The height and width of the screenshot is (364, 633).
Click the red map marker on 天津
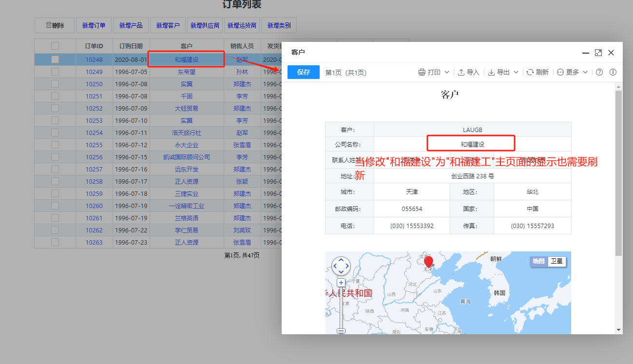428,262
